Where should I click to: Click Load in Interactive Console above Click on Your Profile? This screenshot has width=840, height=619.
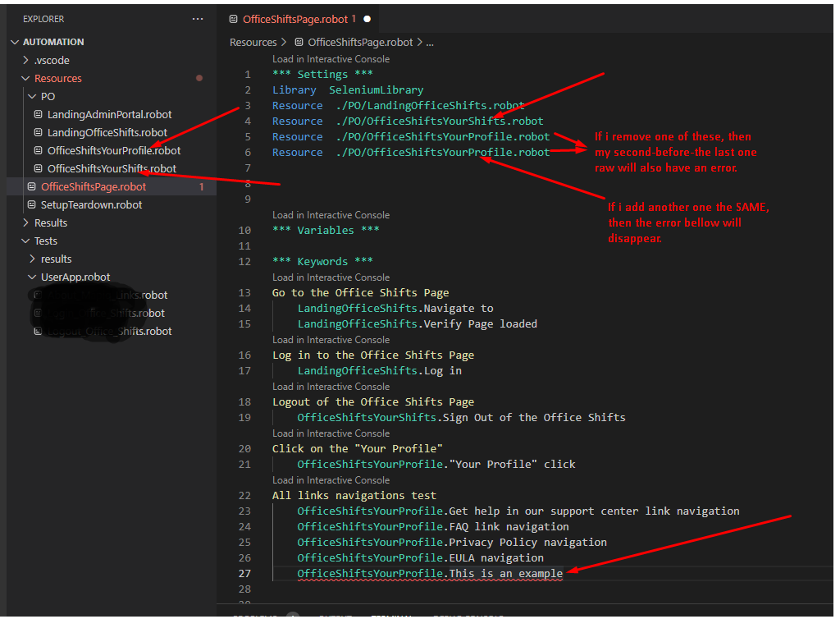point(331,433)
